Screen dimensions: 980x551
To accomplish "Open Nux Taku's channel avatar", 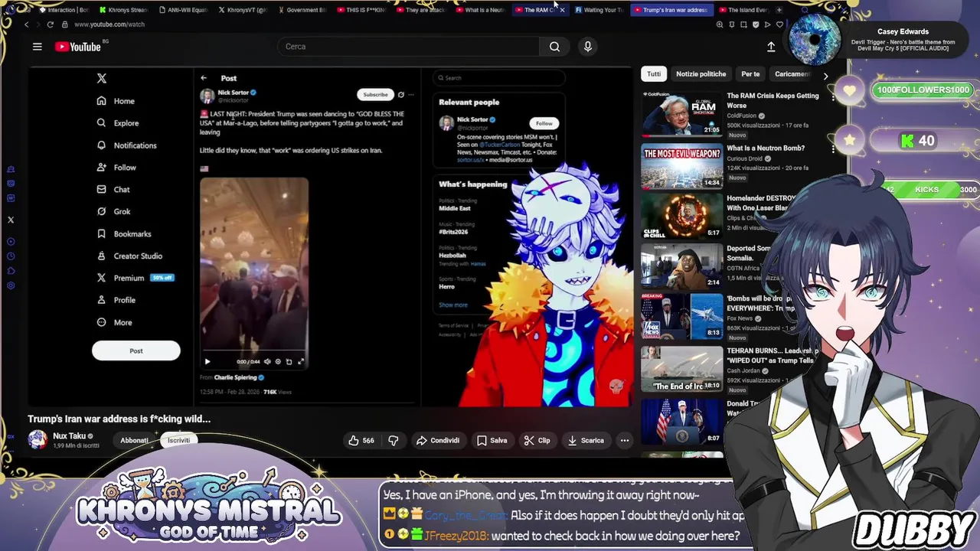I will coord(38,440).
